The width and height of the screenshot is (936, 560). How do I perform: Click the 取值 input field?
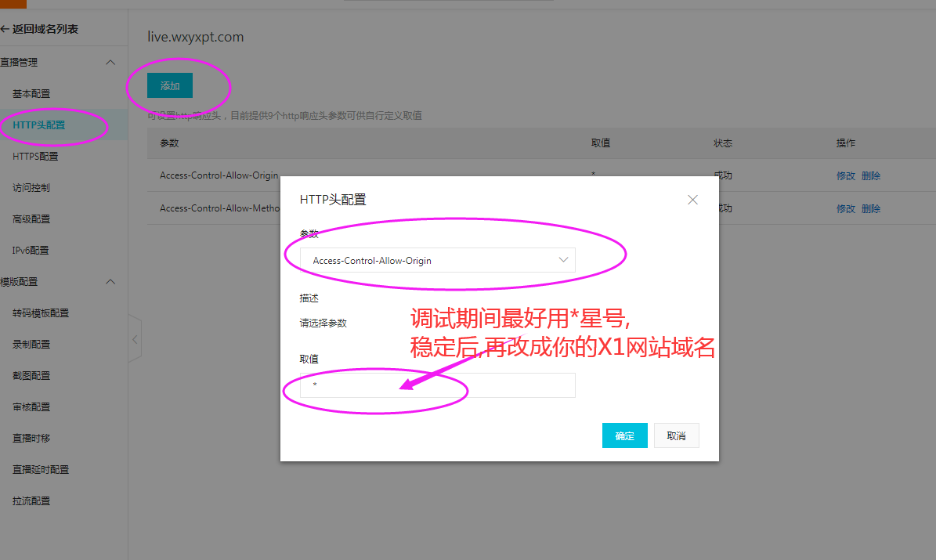[438, 385]
